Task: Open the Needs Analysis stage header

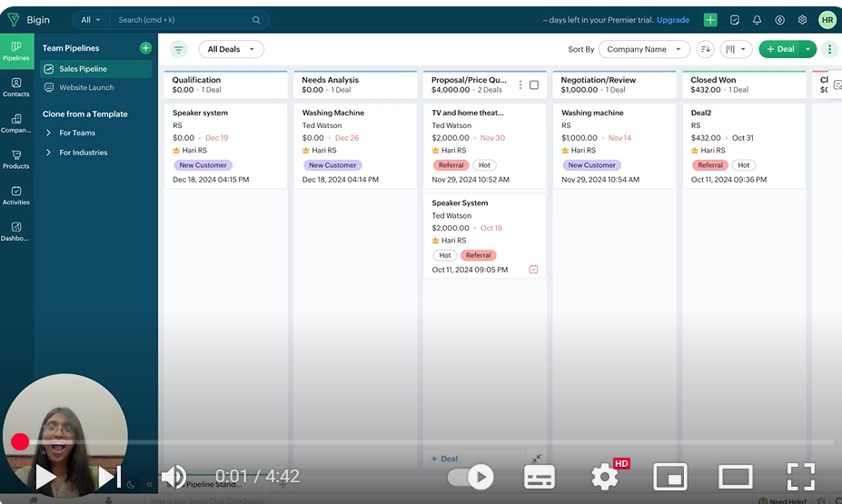Action: pyautogui.click(x=355, y=84)
